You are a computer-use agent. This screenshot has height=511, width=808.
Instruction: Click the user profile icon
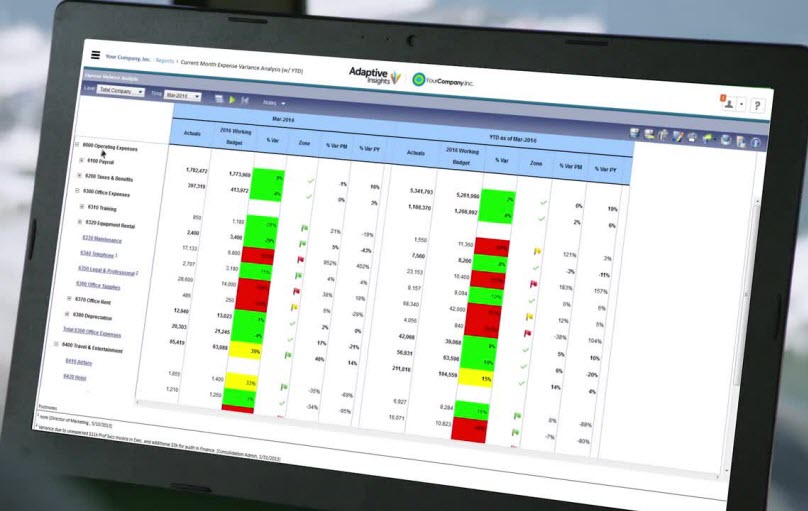[x=729, y=103]
